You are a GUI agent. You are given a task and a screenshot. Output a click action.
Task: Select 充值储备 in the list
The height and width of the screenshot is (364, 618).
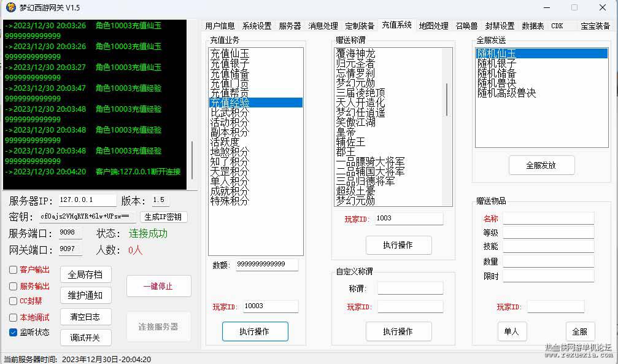(x=256, y=73)
